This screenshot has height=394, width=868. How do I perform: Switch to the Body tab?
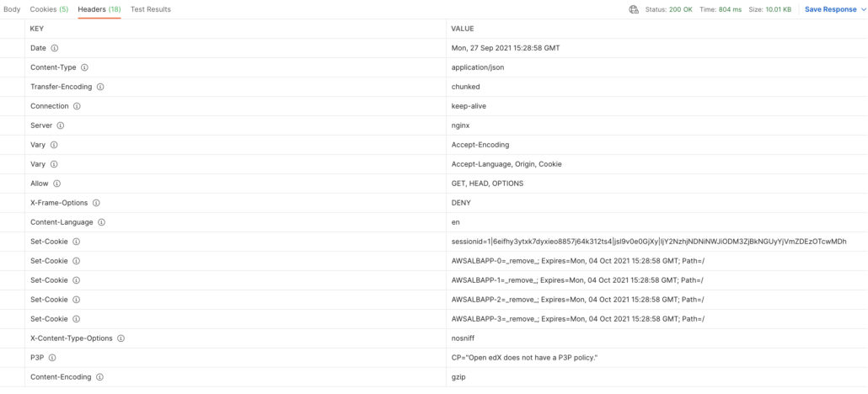coord(12,9)
